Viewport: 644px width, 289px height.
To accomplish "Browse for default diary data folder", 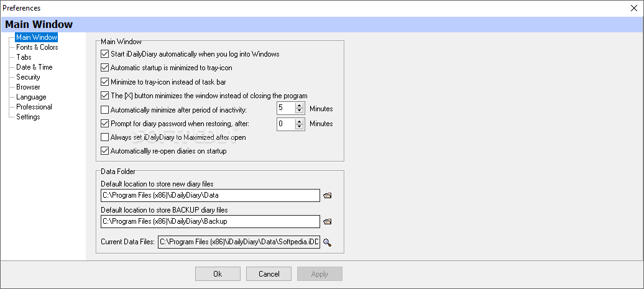I will 327,195.
